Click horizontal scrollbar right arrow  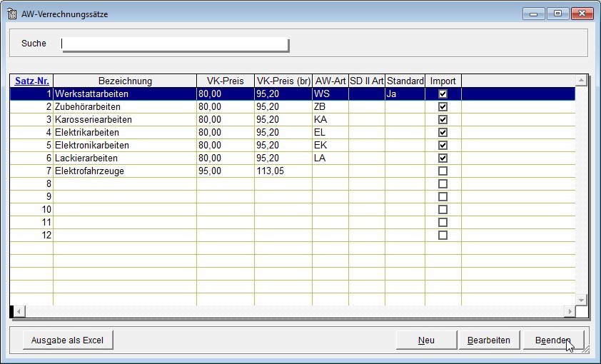(x=570, y=311)
